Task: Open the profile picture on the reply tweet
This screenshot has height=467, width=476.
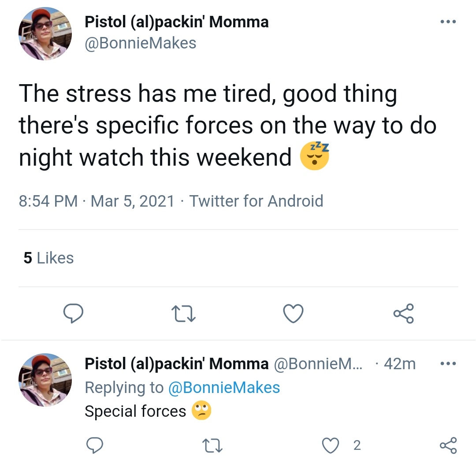Action: (x=45, y=380)
